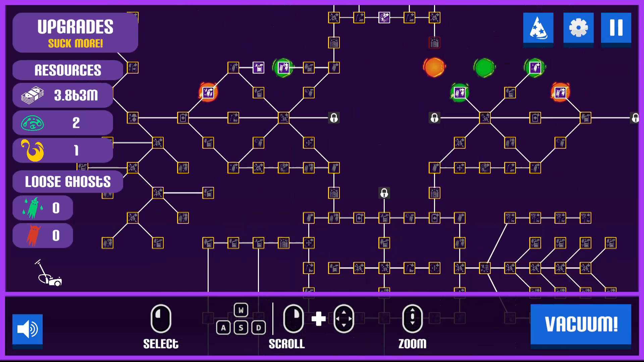Click the green slime resource icon

tap(33, 122)
